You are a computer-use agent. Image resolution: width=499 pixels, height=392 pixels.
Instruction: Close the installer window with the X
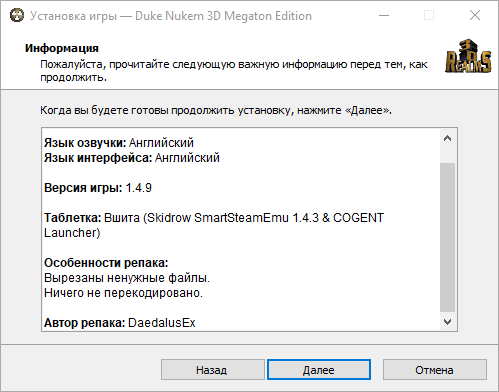point(475,15)
